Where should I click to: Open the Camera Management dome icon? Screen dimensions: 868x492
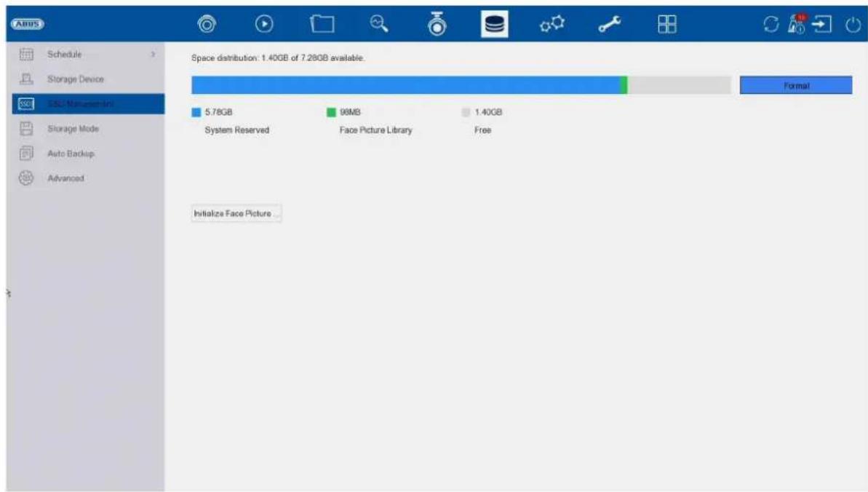pyautogui.click(x=437, y=24)
